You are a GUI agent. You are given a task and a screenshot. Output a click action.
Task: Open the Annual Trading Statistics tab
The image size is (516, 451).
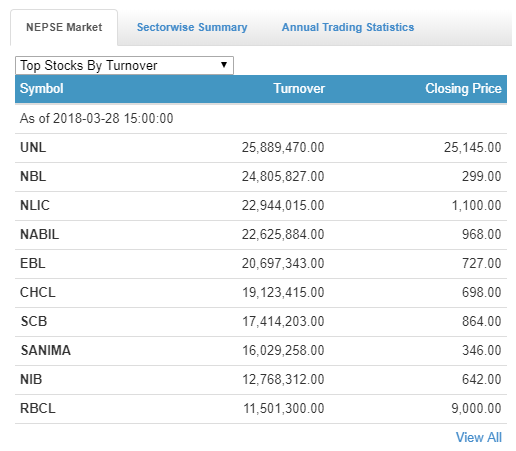click(348, 27)
